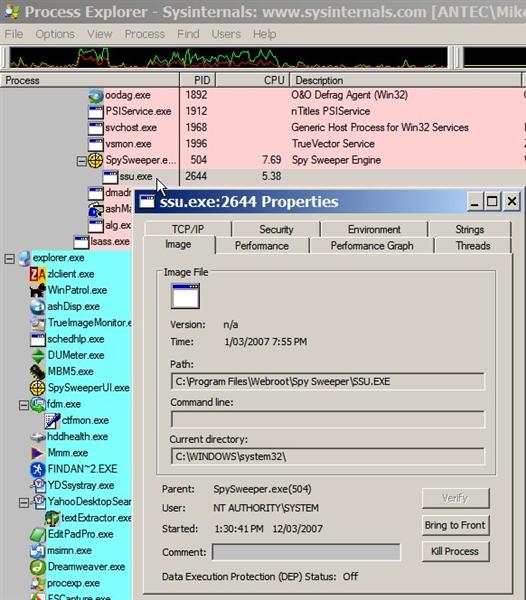Click the procexp.exe icon
Screen dimensions: 526x600
point(37,584)
